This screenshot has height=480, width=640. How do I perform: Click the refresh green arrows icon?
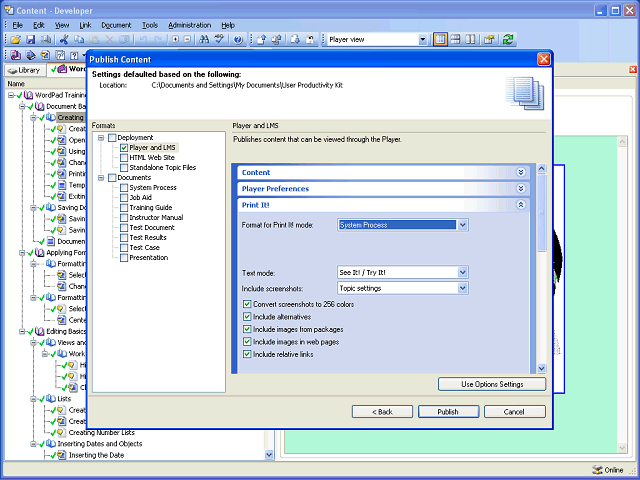[x=508, y=40]
